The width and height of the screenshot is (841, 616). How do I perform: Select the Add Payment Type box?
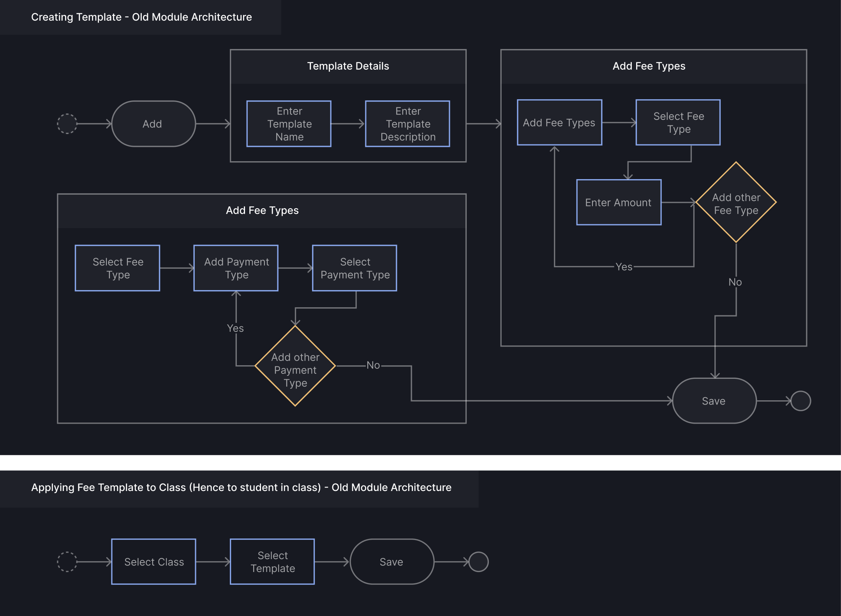[x=236, y=268]
